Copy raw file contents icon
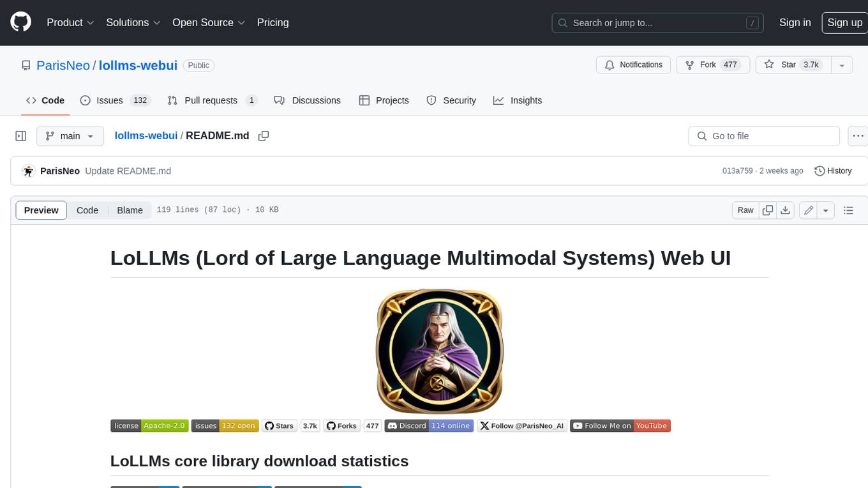Image resolution: width=868 pixels, height=488 pixels. [768, 210]
